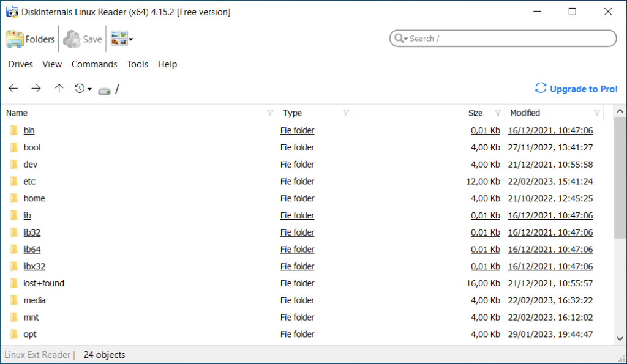Click the boot folder name

32,147
